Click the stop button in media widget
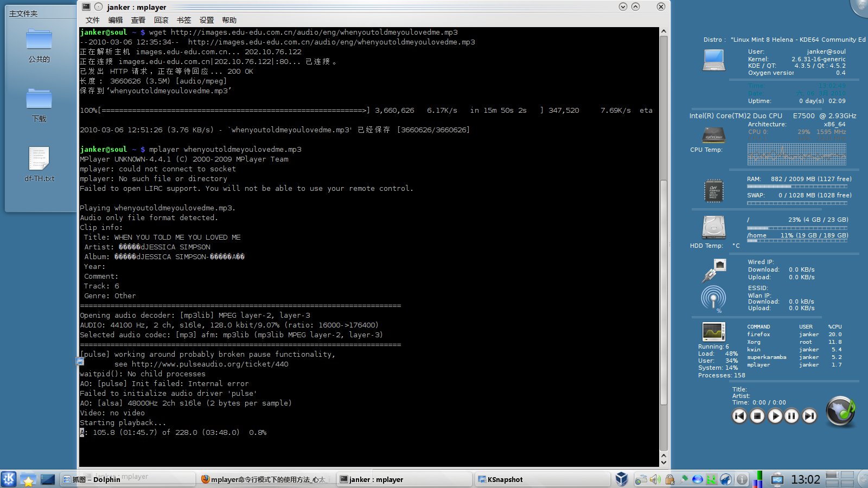Viewport: 868px width, 488px height. coord(757,416)
